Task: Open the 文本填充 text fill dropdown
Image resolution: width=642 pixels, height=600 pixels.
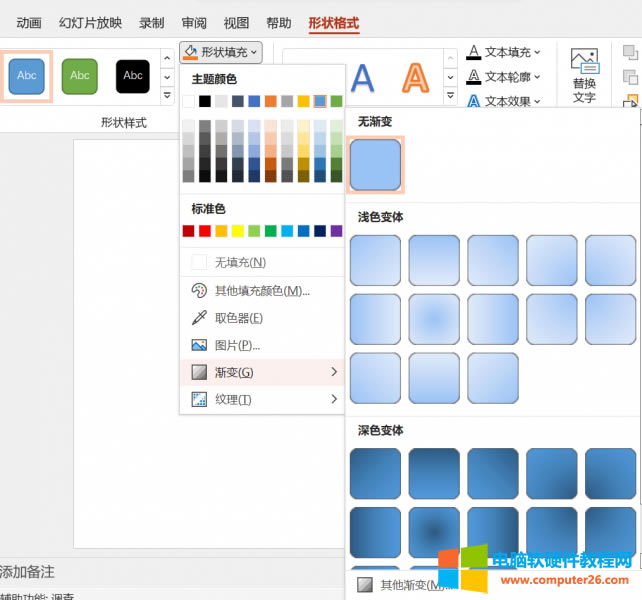Action: coord(505,52)
